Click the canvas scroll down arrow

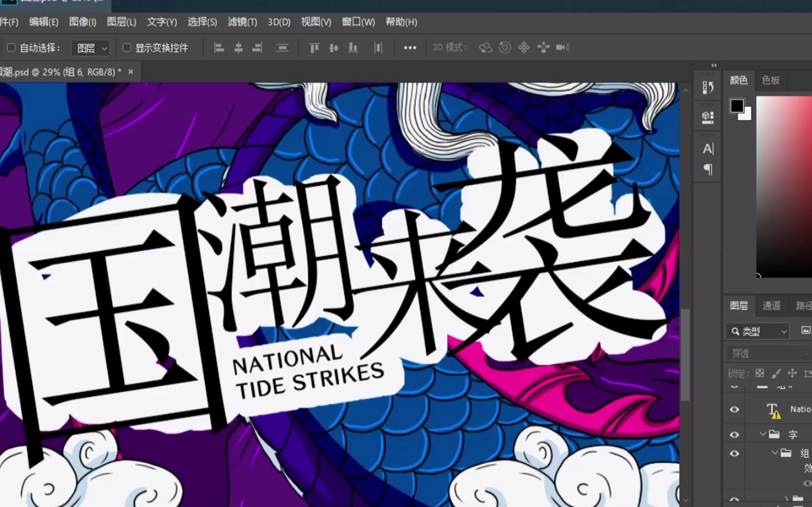click(685, 500)
